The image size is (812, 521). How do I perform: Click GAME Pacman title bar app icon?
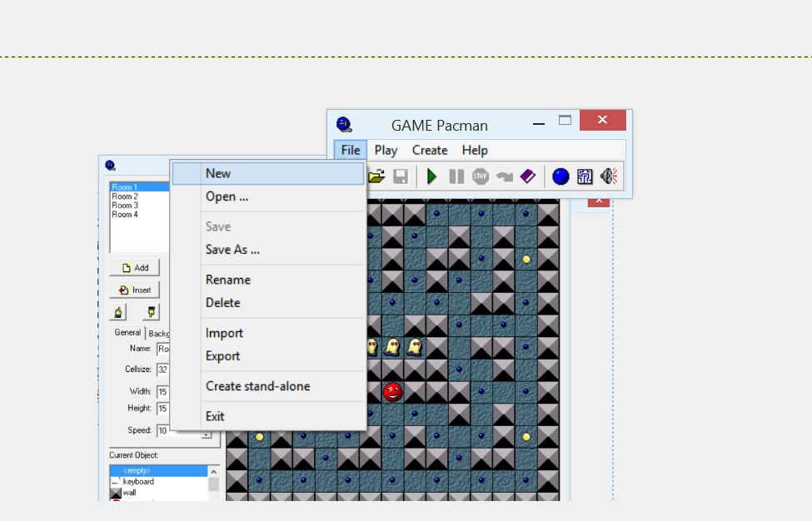(344, 125)
